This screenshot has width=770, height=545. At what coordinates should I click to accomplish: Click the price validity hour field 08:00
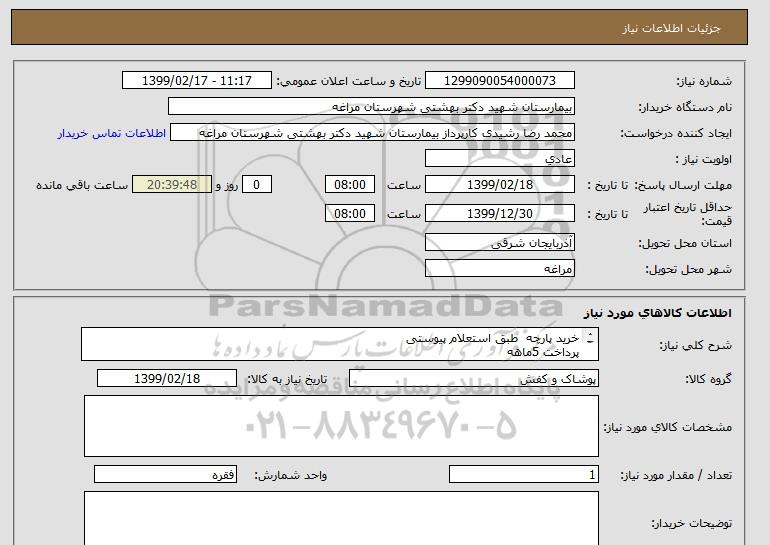(x=351, y=213)
